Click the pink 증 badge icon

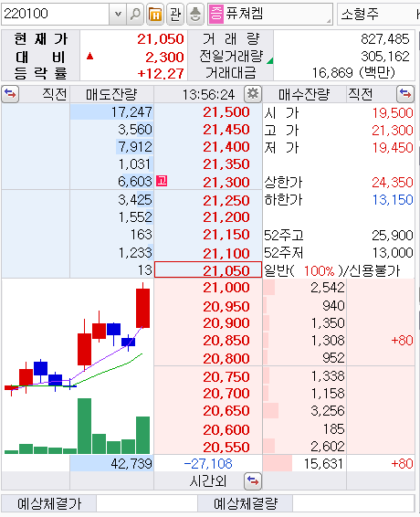click(216, 15)
